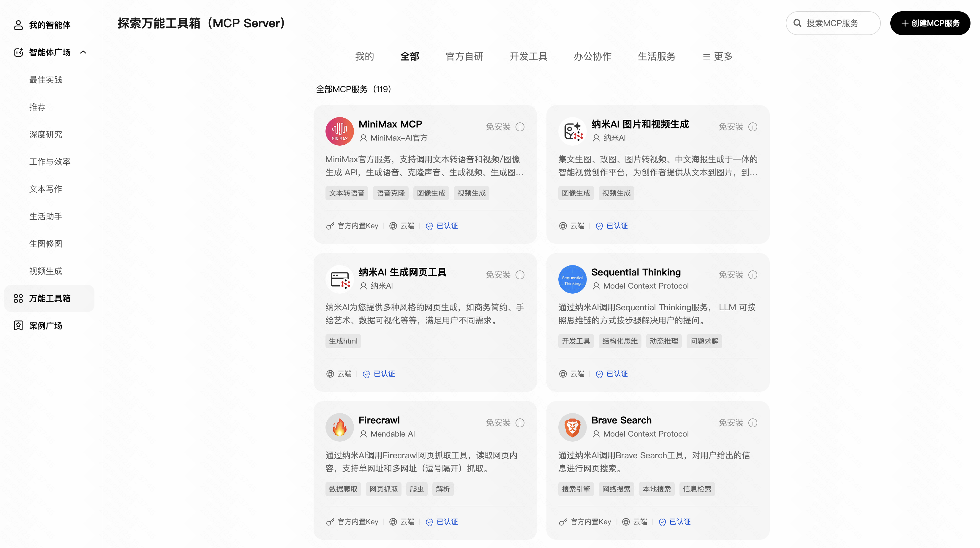Click the Brave Search lion icon
Screen dimensions: 980x548
pos(572,427)
